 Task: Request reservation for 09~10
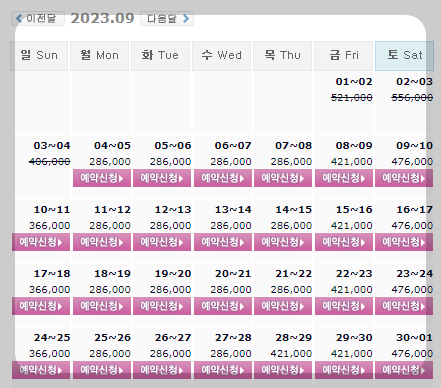click(x=404, y=178)
